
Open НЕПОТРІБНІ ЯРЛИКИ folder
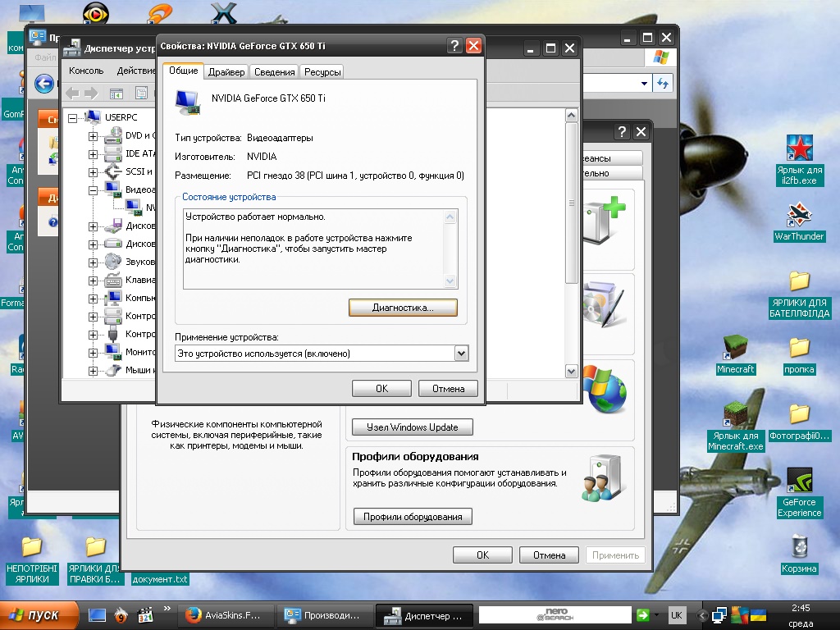coord(32,560)
